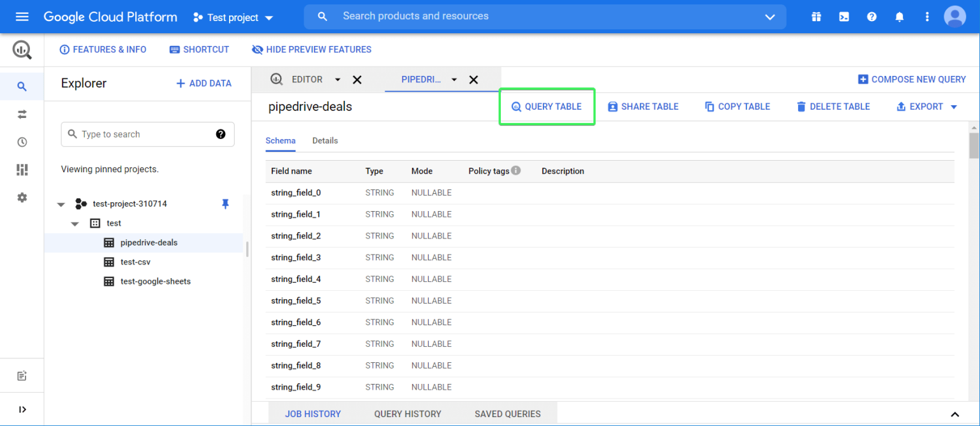Screen dimensions: 980x426
Task: Unpin the test-project-310714 project
Action: pos(225,203)
